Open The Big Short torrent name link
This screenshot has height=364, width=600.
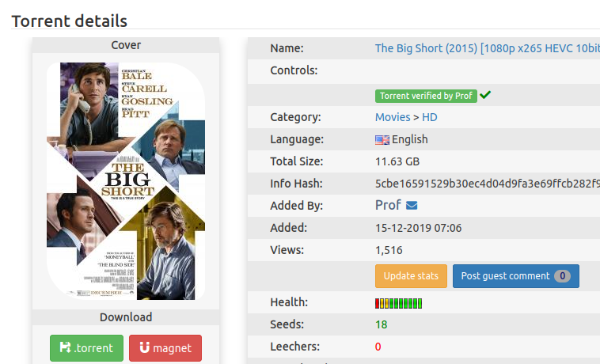(x=488, y=48)
